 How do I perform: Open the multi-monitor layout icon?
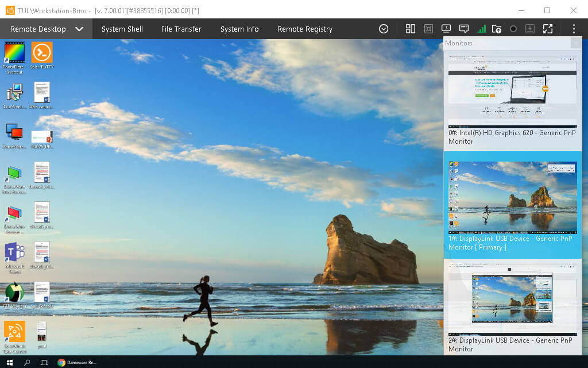click(410, 29)
